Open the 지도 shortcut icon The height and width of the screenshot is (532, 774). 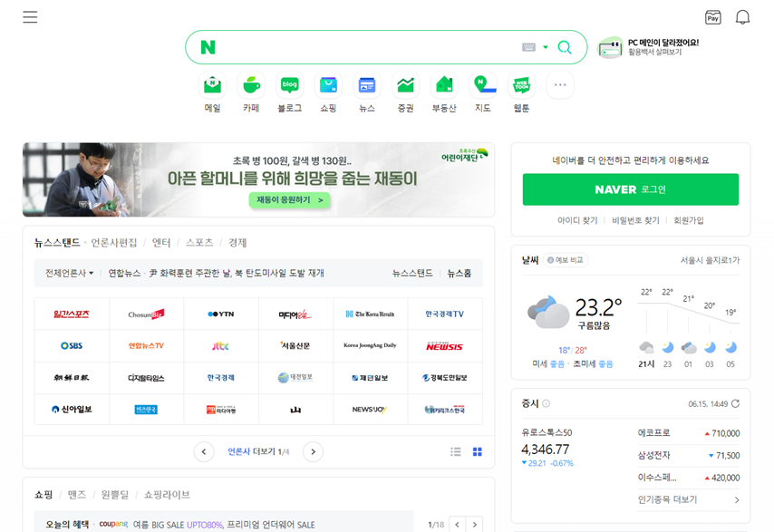(483, 85)
